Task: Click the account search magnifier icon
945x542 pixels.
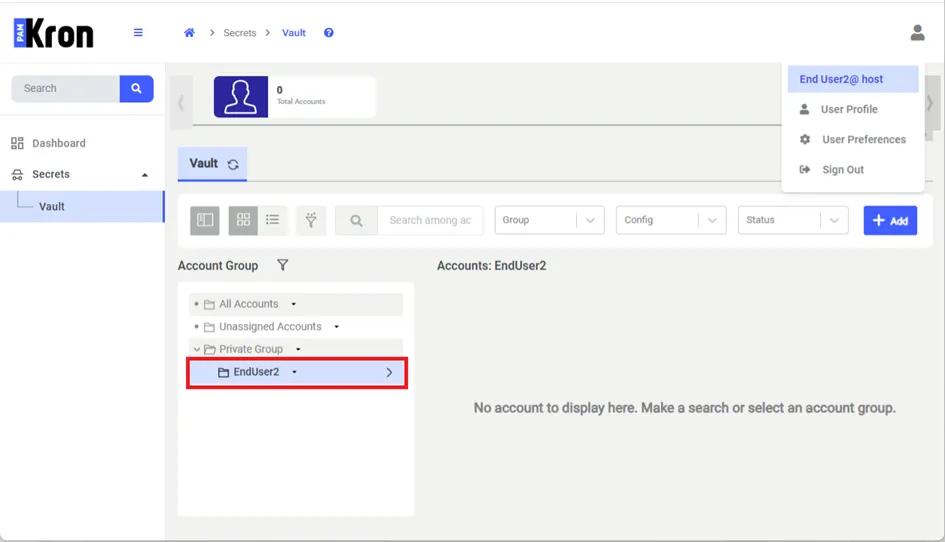Action: (356, 221)
